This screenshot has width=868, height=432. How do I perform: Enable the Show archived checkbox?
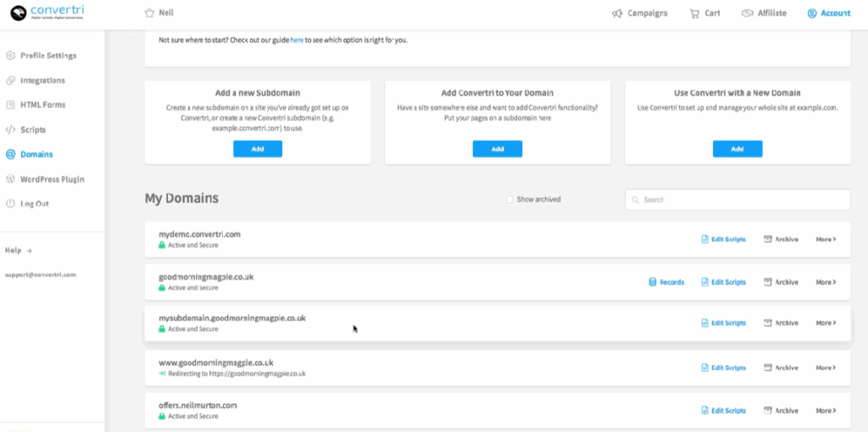coord(509,200)
